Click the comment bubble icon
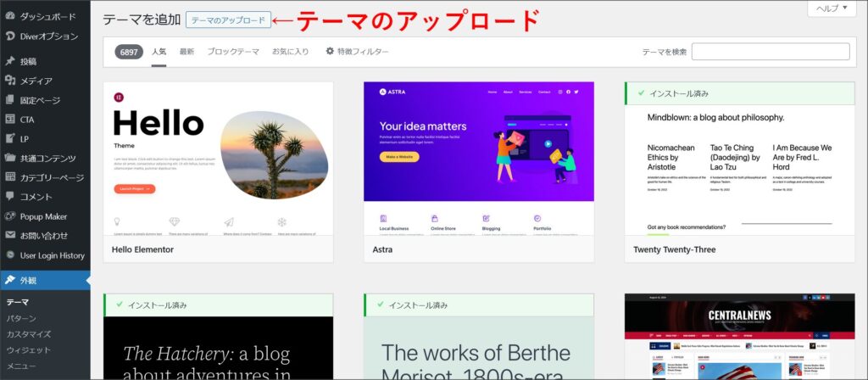Screen dimensions: 868x380 (x=10, y=196)
